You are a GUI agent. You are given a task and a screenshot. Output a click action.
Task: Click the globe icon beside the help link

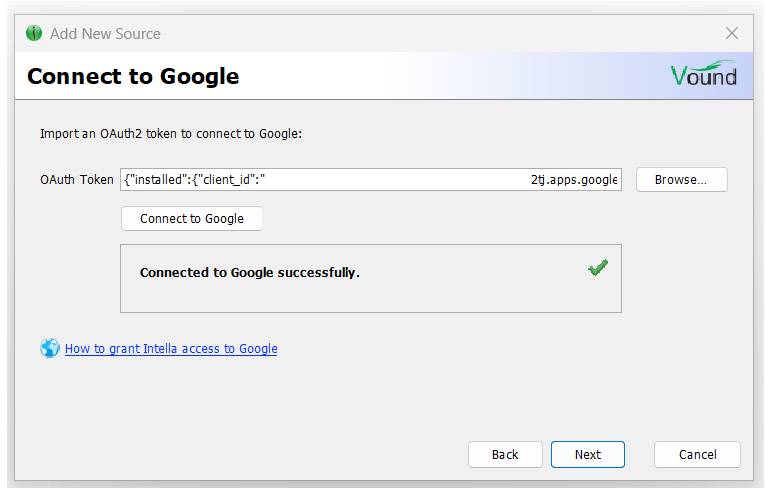click(50, 348)
